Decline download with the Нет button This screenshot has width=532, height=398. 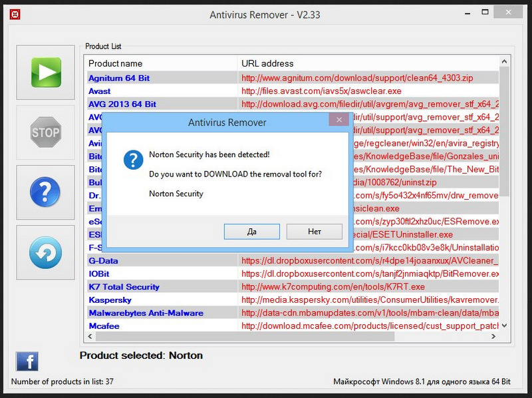[315, 232]
